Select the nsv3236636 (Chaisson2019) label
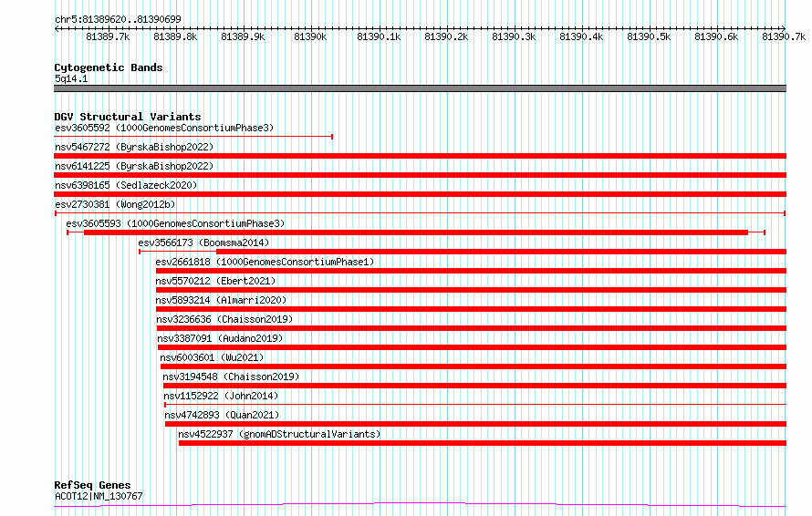The width and height of the screenshot is (812, 516). coord(224,319)
